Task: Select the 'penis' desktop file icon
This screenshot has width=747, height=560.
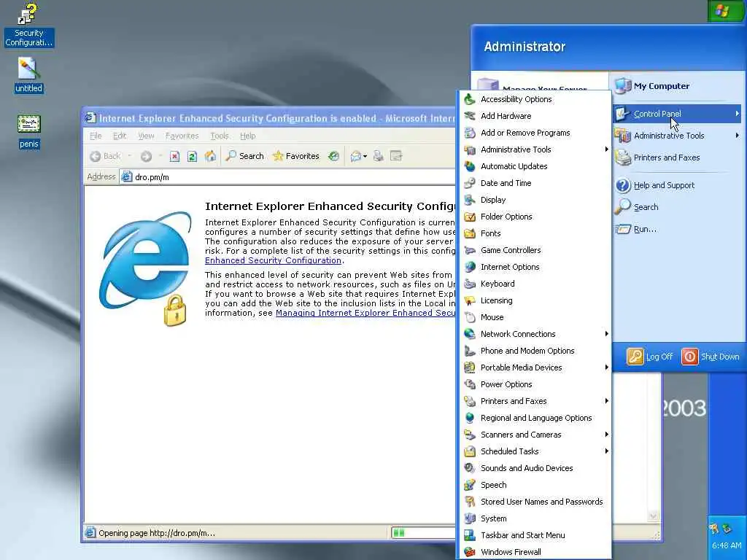Action: coord(28,131)
